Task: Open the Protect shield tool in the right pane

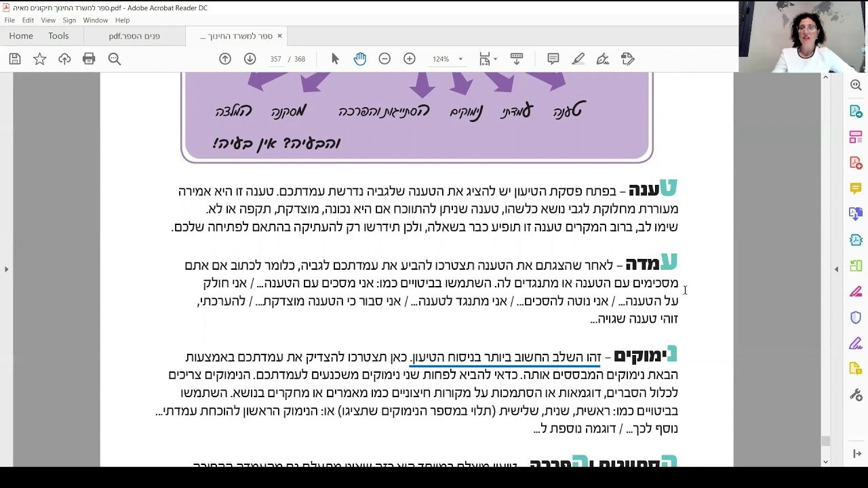Action: coord(856,317)
